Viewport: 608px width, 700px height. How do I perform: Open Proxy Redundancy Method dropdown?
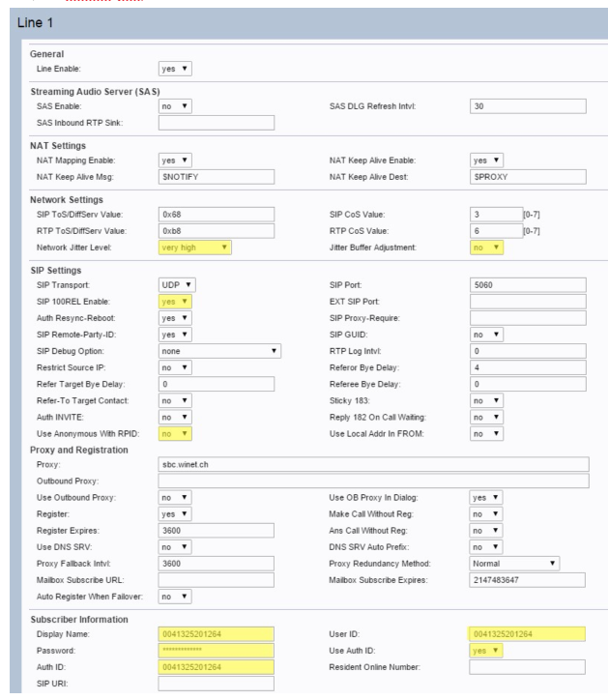(x=514, y=564)
